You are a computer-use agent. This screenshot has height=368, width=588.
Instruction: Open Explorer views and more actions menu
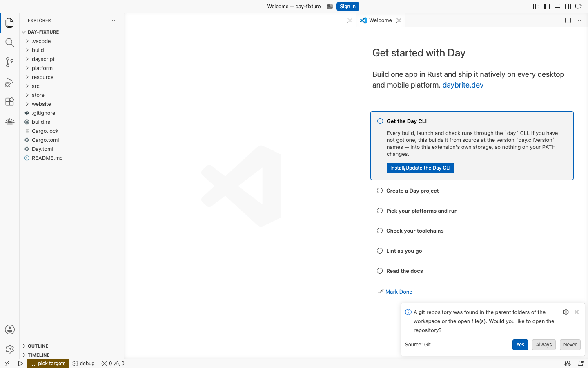click(x=114, y=20)
